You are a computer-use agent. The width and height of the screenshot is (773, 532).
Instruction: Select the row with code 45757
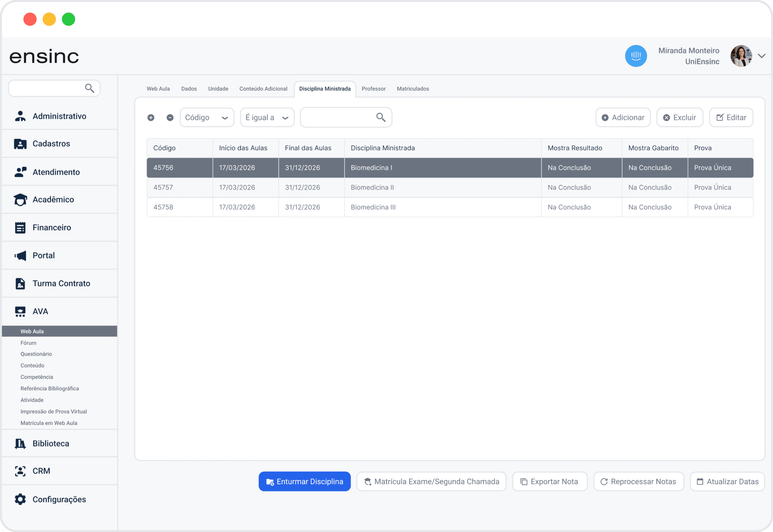pos(450,187)
